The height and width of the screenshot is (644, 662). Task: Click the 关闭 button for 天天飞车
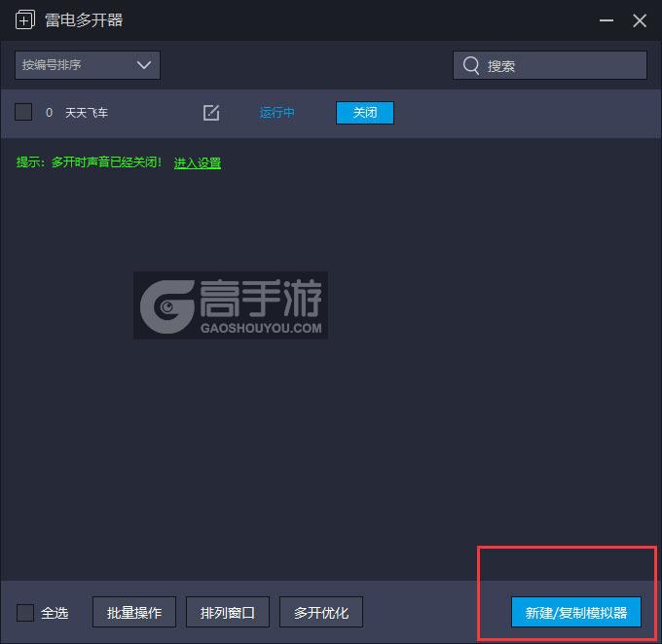365,113
